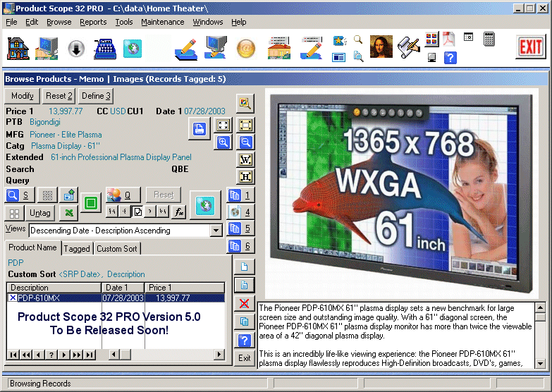Click the grid horizontal scrollbar right arrow
Image resolution: width=552 pixels, height=392 pixels.
tap(219, 355)
